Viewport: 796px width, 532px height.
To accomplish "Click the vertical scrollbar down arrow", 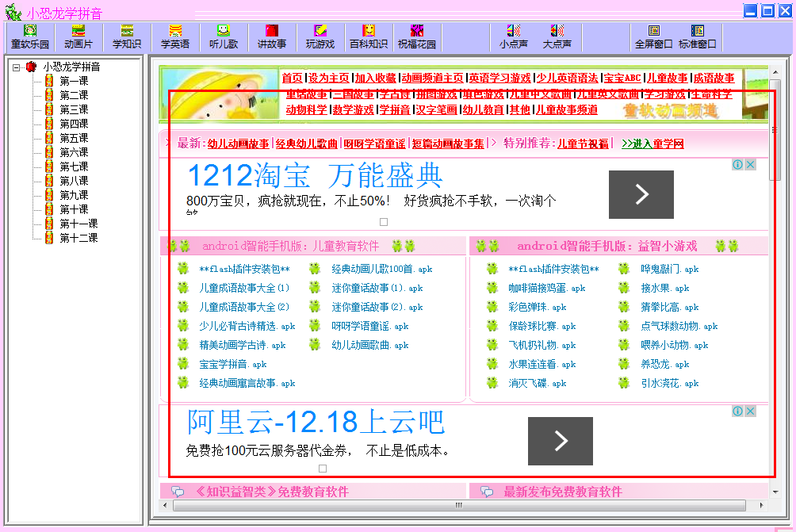I will [775, 492].
